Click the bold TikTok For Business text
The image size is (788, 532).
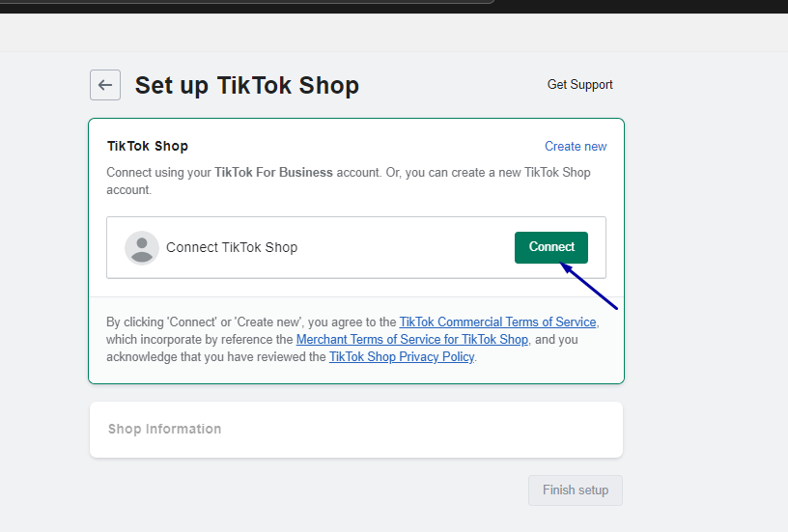click(273, 172)
